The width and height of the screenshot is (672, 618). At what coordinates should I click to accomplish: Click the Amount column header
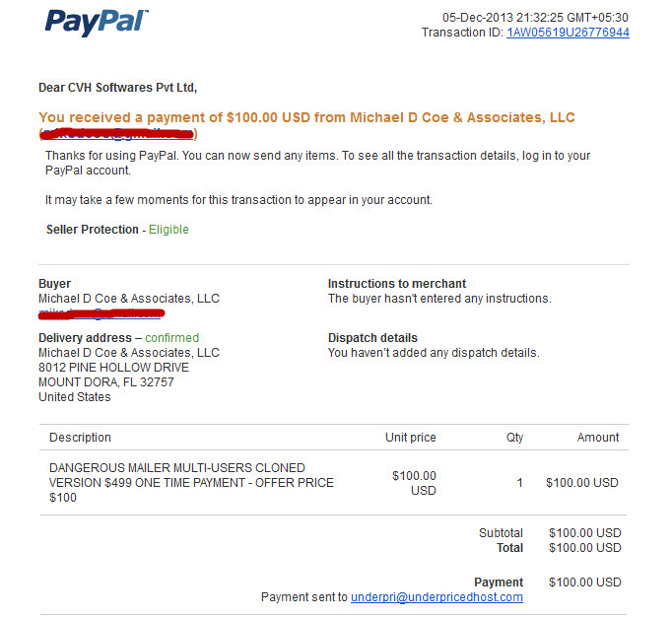(x=598, y=438)
